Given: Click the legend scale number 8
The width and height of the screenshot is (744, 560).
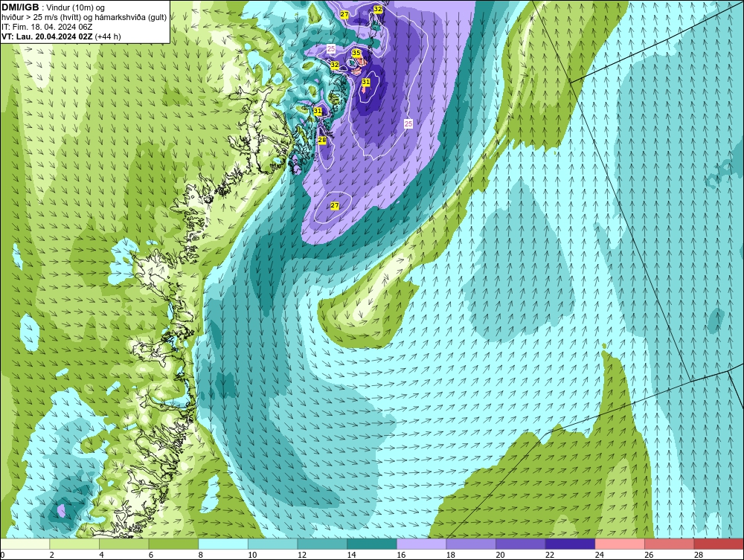Looking at the screenshot, I should [201, 555].
